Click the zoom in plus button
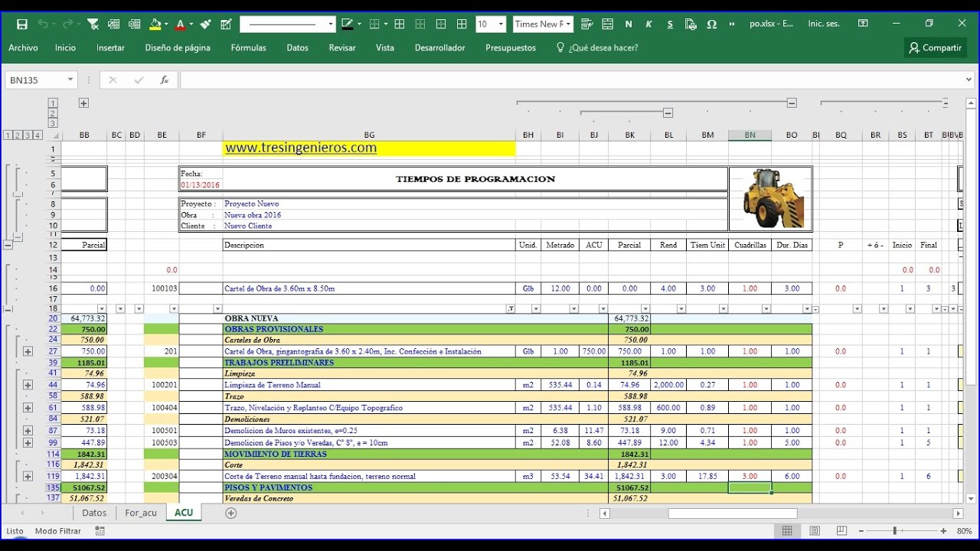The width and height of the screenshot is (980, 551). (943, 530)
